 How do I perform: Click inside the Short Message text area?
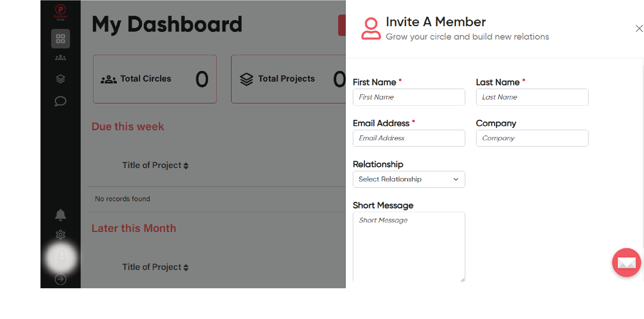[409, 247]
